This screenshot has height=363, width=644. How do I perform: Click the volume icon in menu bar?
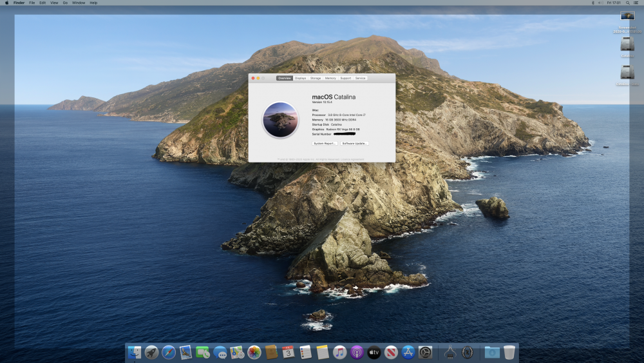click(x=600, y=3)
